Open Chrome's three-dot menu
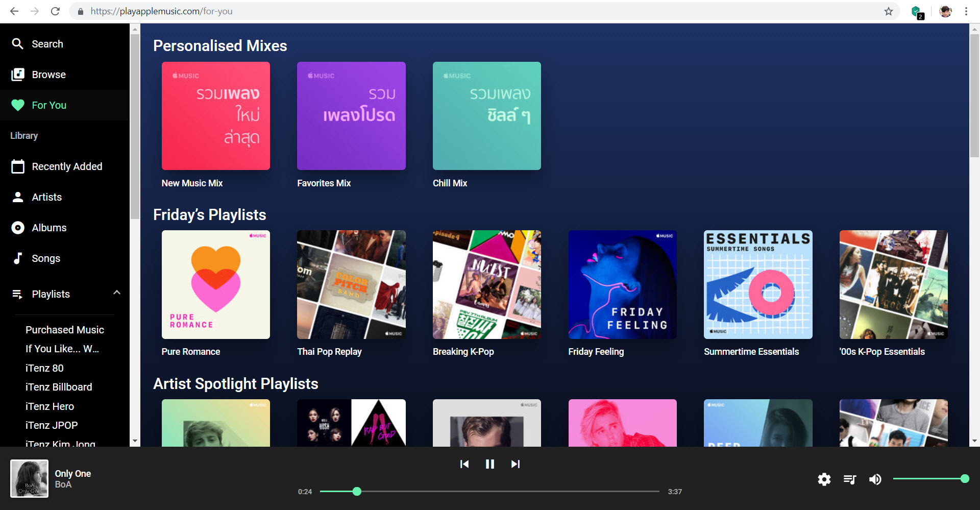The image size is (980, 510). tap(966, 11)
